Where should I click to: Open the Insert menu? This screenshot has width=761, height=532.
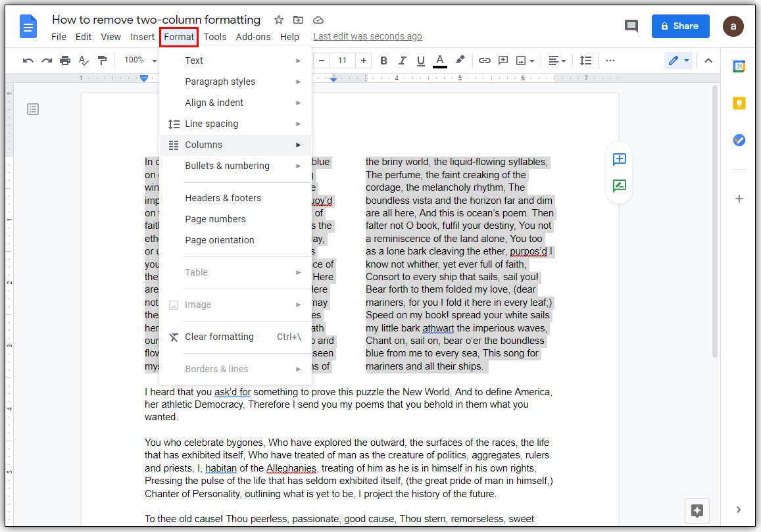(x=142, y=37)
